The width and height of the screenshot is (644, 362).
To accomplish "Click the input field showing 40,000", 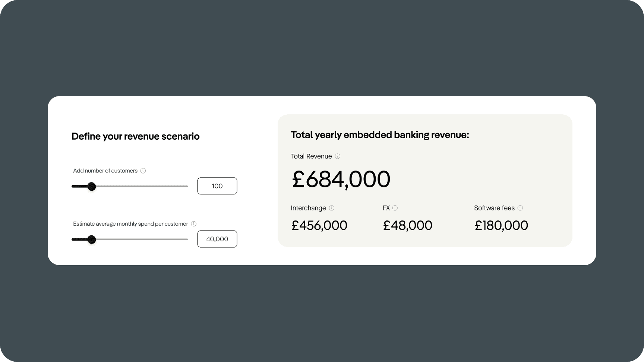I will pyautogui.click(x=217, y=239).
